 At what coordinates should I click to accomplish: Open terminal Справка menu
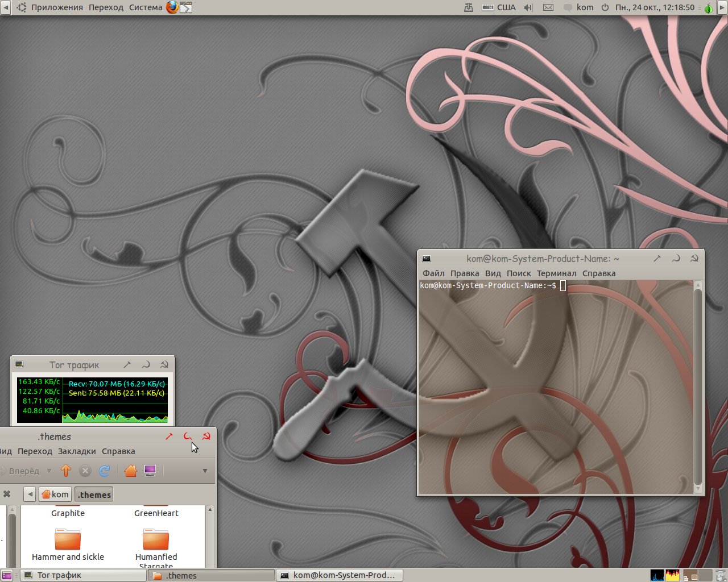pyautogui.click(x=599, y=273)
